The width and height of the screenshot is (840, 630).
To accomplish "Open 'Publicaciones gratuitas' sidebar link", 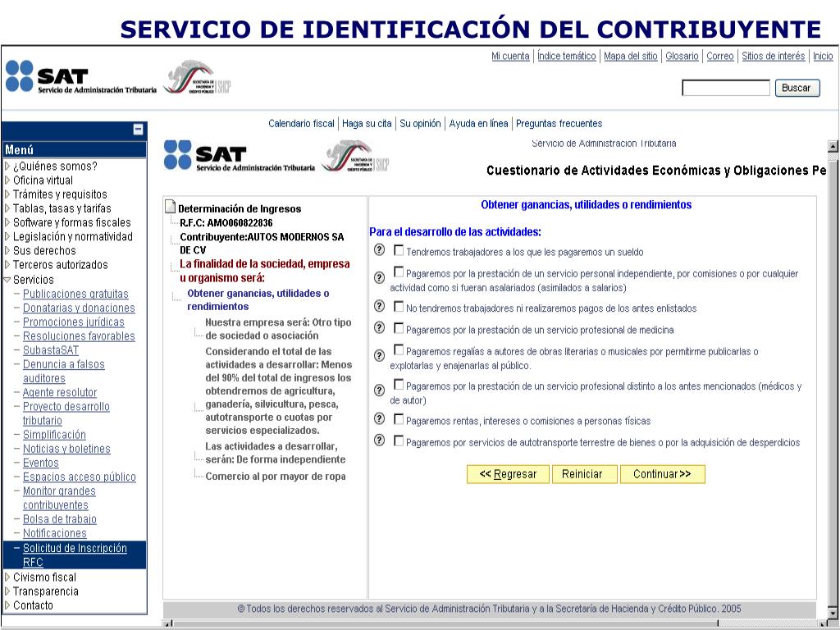I will point(75,294).
